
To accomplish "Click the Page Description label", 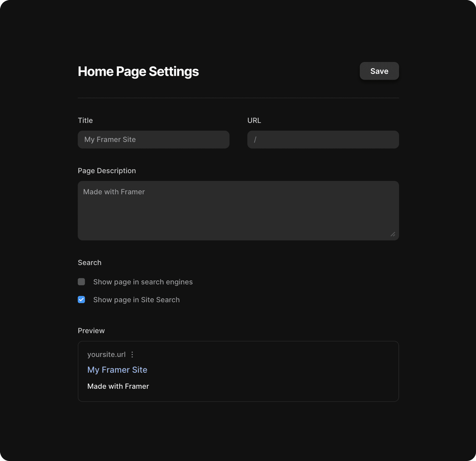I will [x=107, y=171].
